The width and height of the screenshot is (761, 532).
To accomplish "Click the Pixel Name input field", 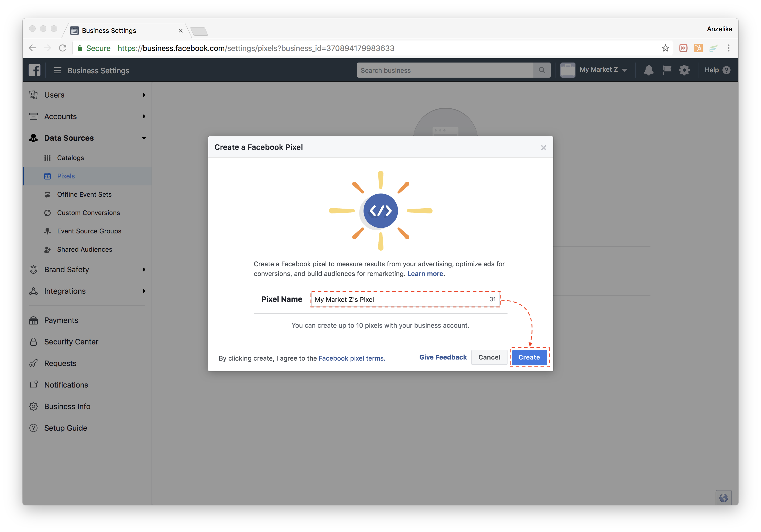I will click(405, 299).
